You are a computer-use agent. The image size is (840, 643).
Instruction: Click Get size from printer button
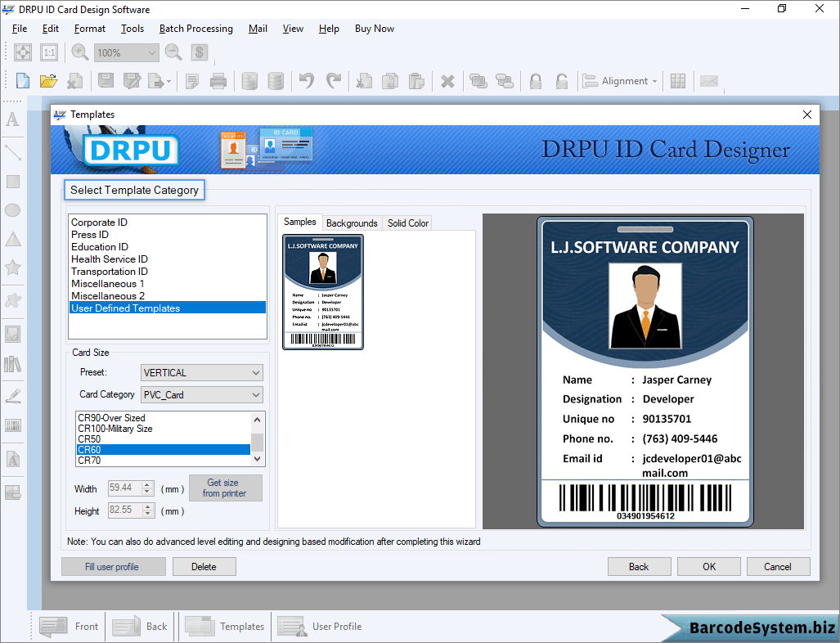[x=226, y=488]
